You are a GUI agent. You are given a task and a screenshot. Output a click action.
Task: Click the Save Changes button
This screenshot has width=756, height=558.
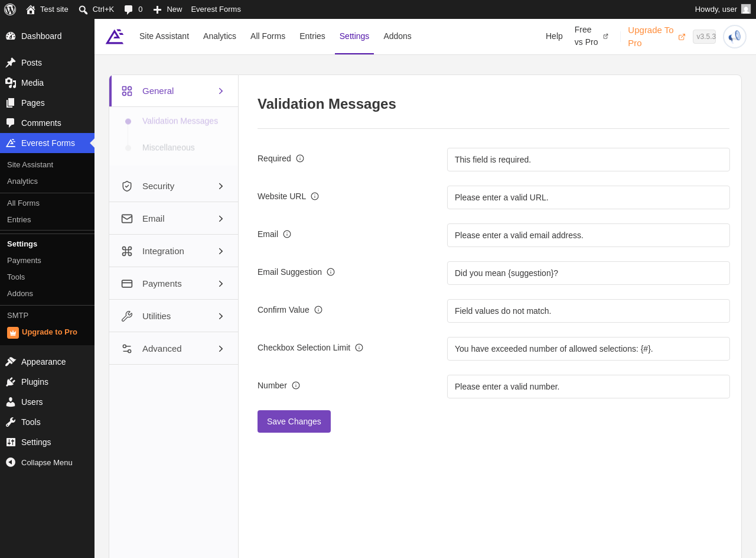point(294,421)
